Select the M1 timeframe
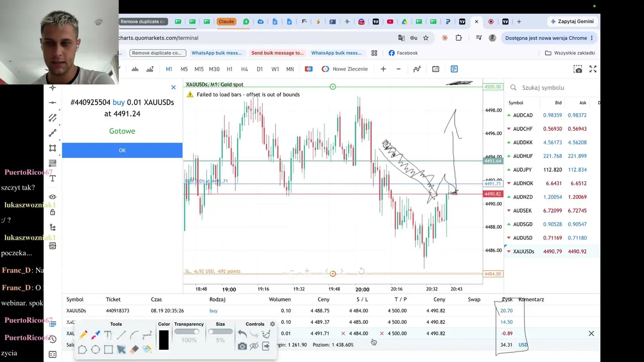Image resolution: width=644 pixels, height=362 pixels. pos(169,69)
